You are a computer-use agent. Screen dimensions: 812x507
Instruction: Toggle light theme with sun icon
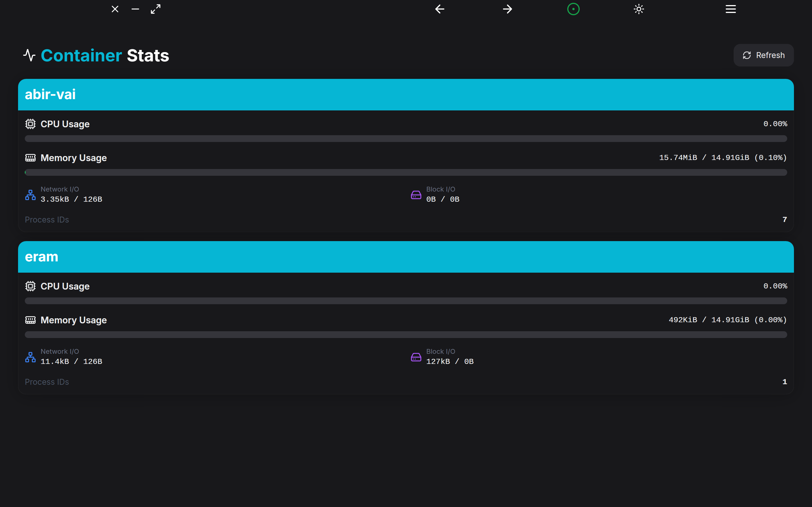click(x=639, y=9)
